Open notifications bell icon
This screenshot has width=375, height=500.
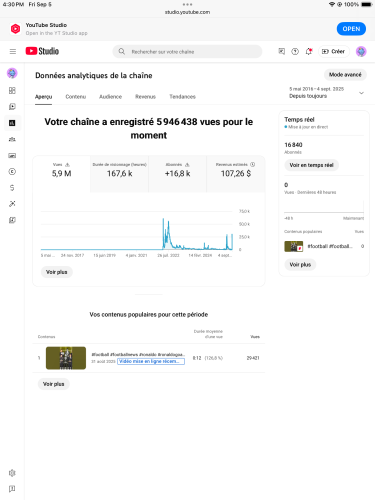309,51
